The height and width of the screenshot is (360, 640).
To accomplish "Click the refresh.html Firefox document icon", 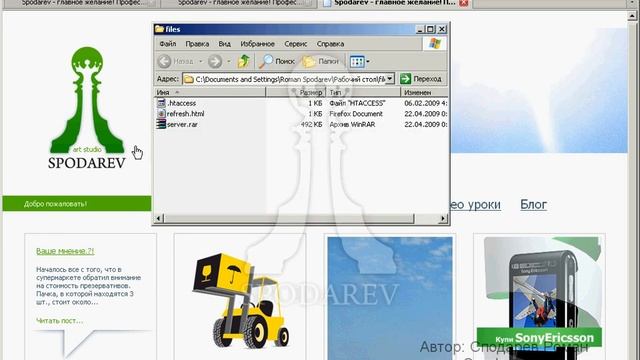I will coord(161,113).
